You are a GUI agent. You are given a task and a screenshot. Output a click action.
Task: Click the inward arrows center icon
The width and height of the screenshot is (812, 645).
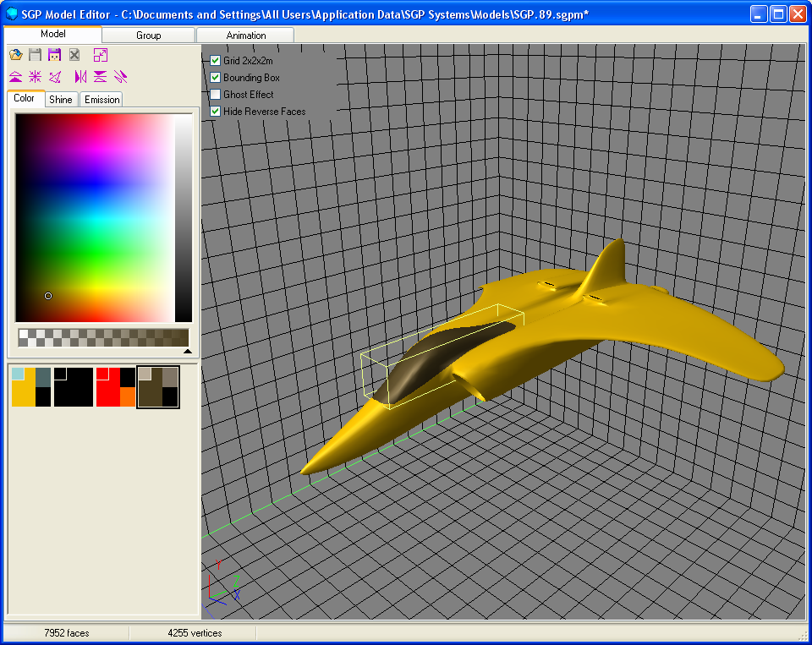tap(35, 77)
